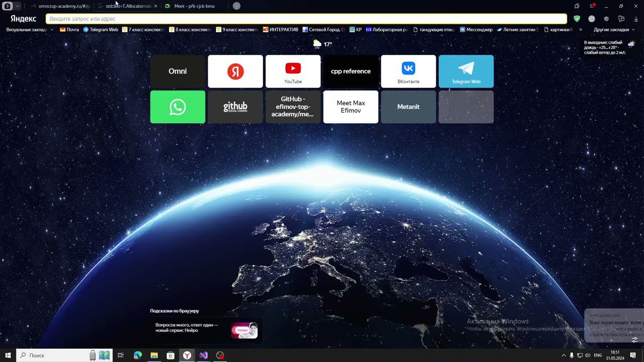Click the recording app taskbar icon
The image size is (644, 362).
pos(220,355)
